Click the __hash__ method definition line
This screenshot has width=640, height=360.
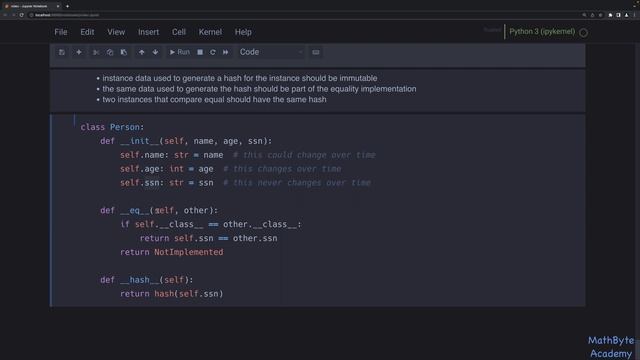(147, 280)
